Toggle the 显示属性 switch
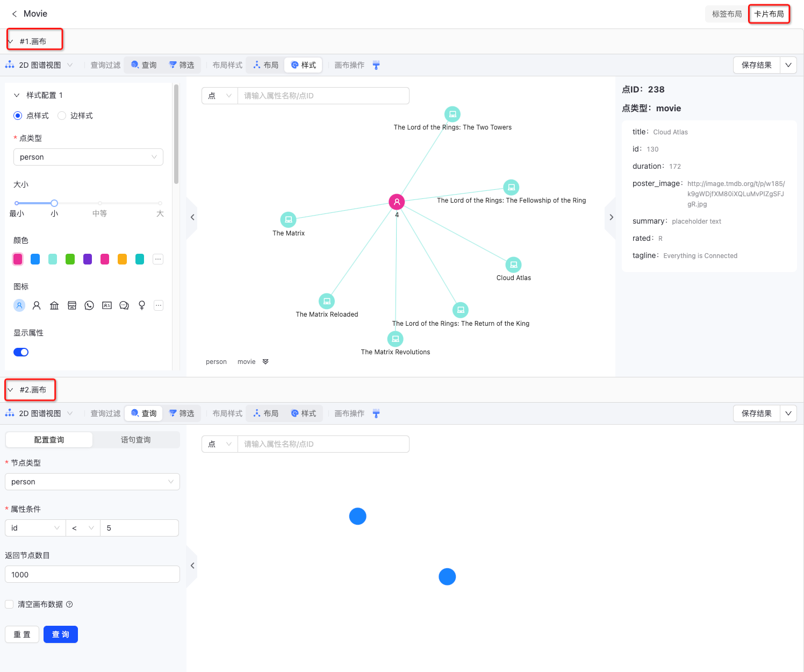This screenshot has height=672, width=804. point(21,352)
